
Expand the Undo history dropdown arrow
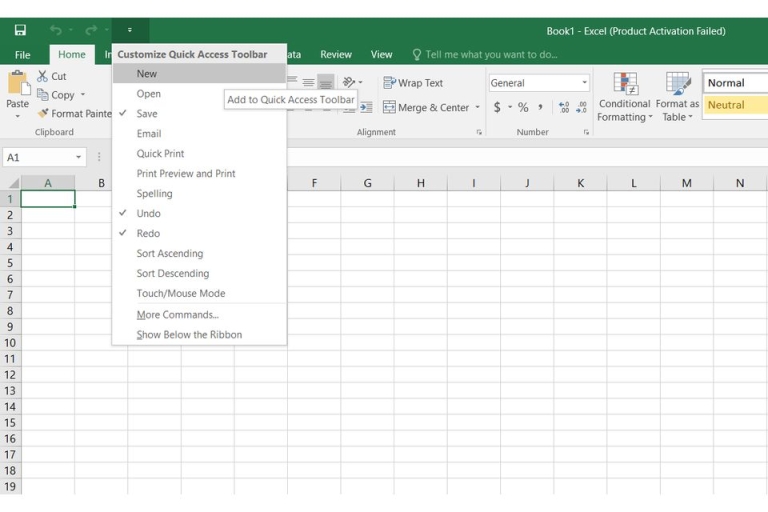point(71,30)
